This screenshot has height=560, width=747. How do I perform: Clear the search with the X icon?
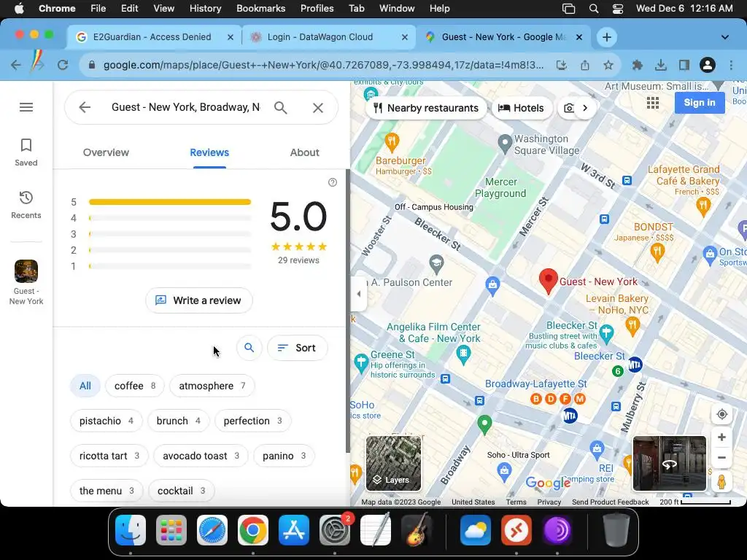[318, 108]
